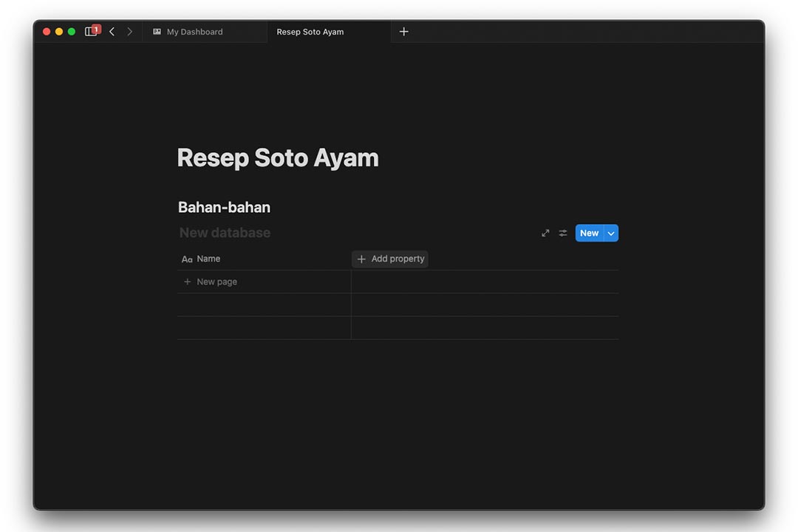Click the Bahan-bahan heading
This screenshot has height=532, width=798.
pyautogui.click(x=224, y=207)
